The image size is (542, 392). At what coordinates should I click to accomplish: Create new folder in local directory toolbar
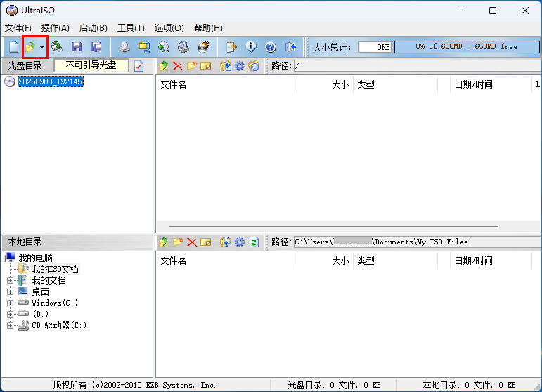pos(178,242)
